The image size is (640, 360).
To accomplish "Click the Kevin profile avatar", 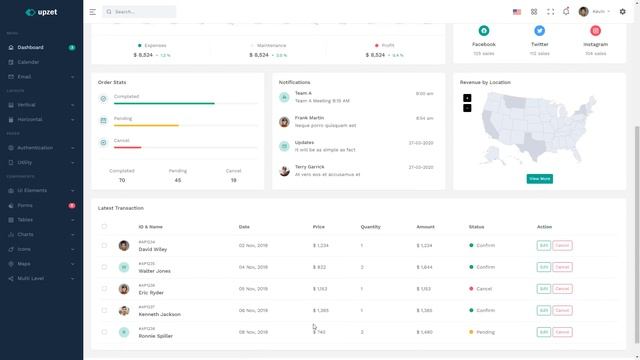I will [584, 11].
